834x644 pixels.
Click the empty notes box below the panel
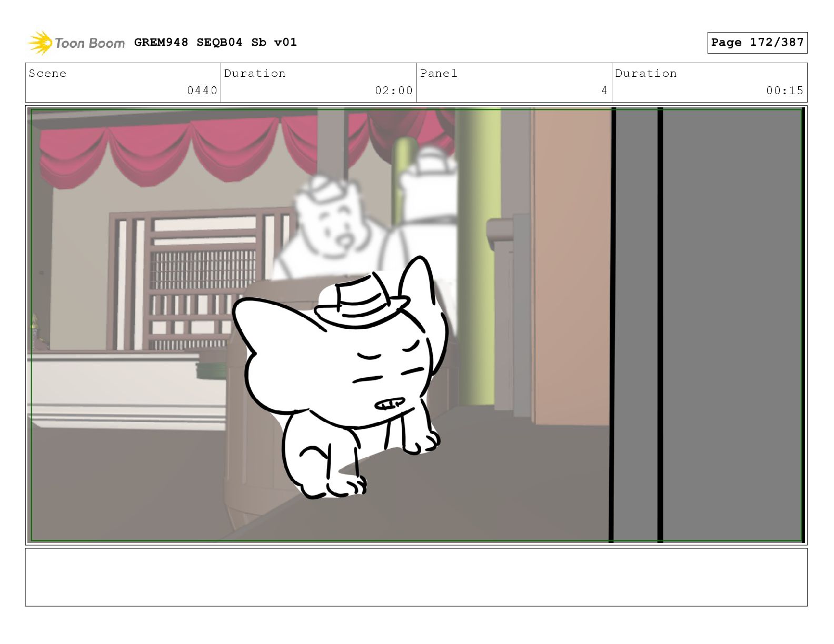(416, 577)
